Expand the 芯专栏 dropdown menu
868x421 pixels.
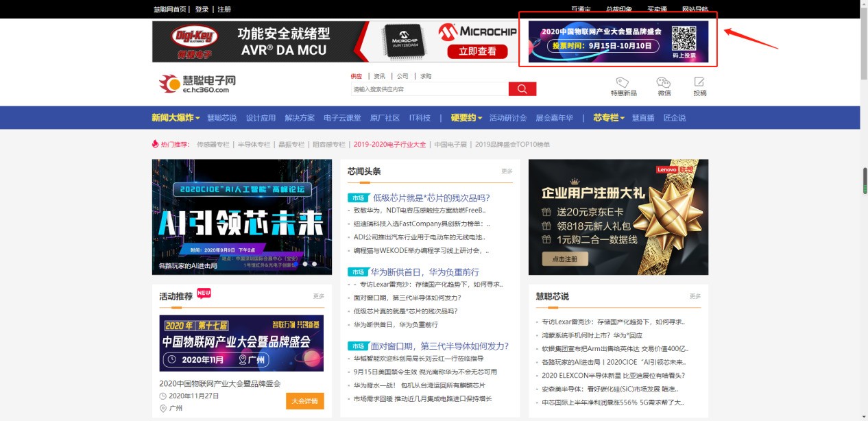pyautogui.click(x=610, y=118)
